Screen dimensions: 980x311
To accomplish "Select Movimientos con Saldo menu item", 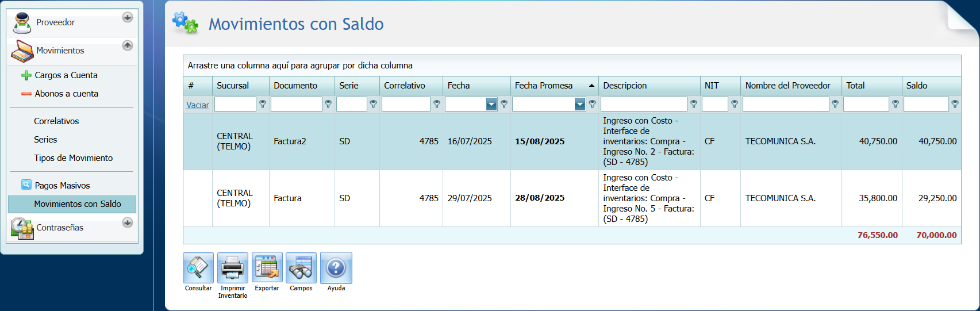I will (x=72, y=204).
